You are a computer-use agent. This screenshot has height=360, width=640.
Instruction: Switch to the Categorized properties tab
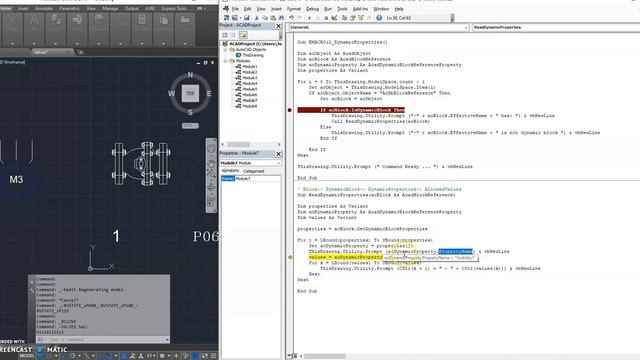[253, 171]
